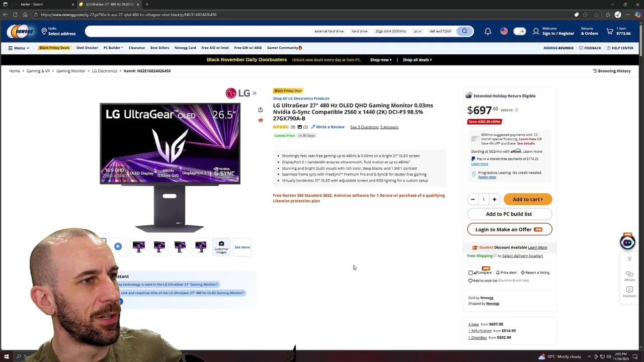The image size is (644, 362).
Task: Increase quantity with plus button
Action: point(495,200)
